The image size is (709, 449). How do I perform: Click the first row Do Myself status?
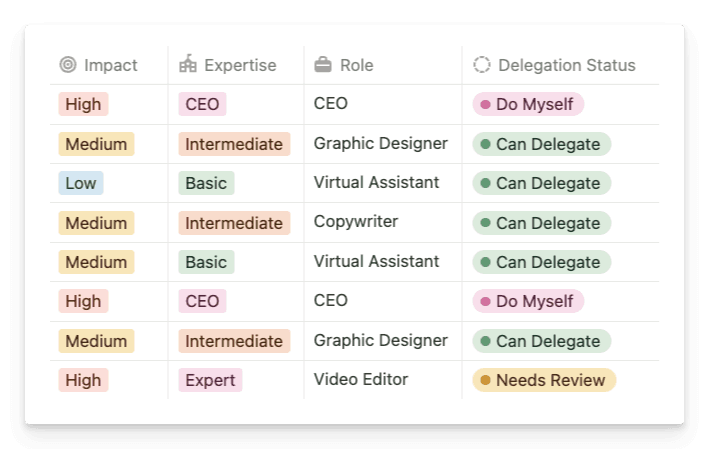point(528,104)
